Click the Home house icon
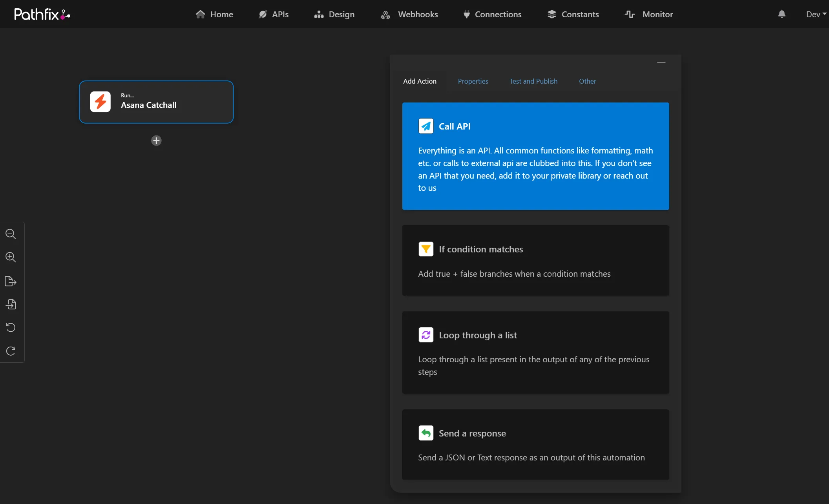Image resolution: width=829 pixels, height=504 pixels. pyautogui.click(x=201, y=14)
